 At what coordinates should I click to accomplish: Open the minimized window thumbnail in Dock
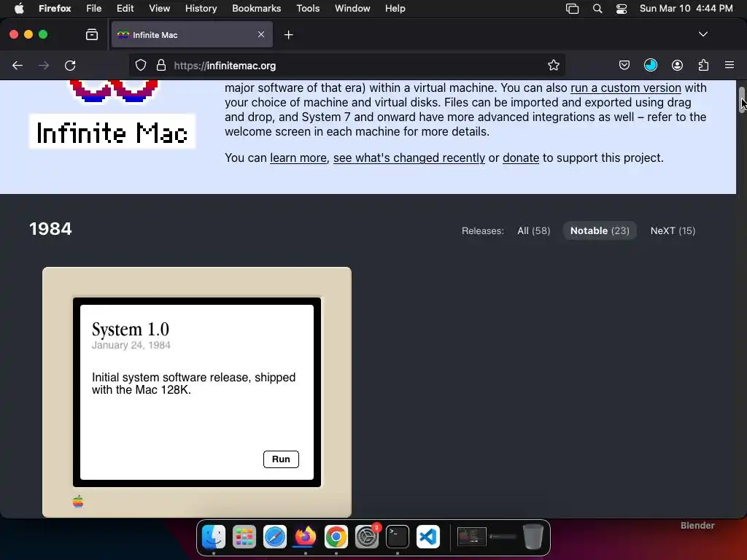[x=472, y=536]
